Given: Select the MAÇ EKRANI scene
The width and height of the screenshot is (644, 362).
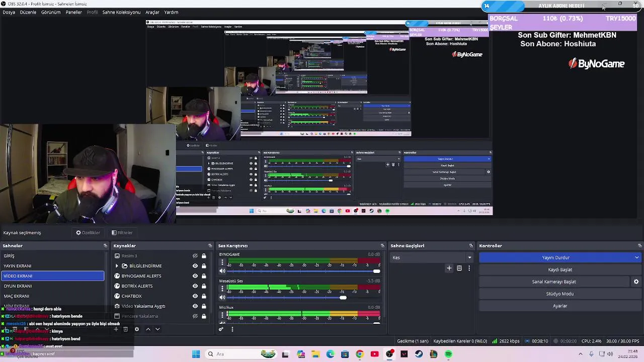Looking at the screenshot, I should [52, 296].
